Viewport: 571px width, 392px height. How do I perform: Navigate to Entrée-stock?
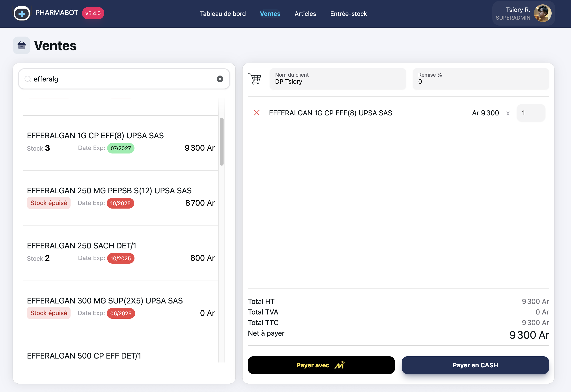[349, 14]
